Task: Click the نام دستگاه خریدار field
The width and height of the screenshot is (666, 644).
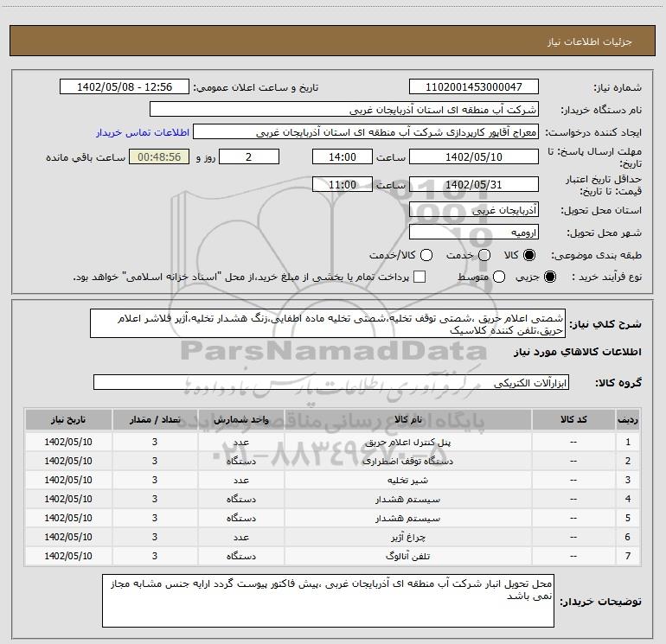Action: click(344, 110)
